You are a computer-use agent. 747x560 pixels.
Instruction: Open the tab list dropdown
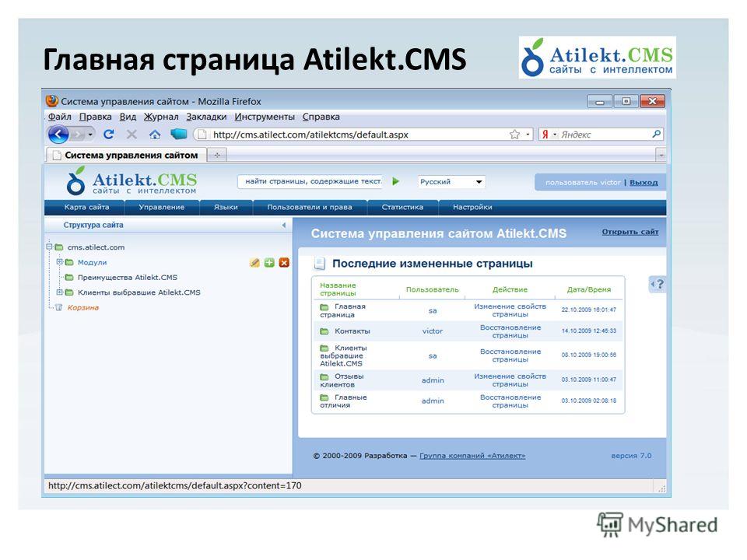(661, 155)
